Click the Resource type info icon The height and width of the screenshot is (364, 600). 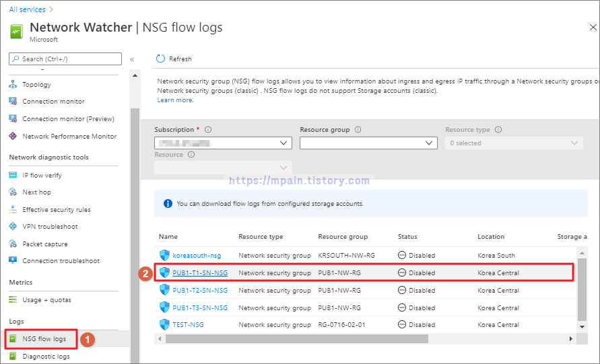coord(498,130)
